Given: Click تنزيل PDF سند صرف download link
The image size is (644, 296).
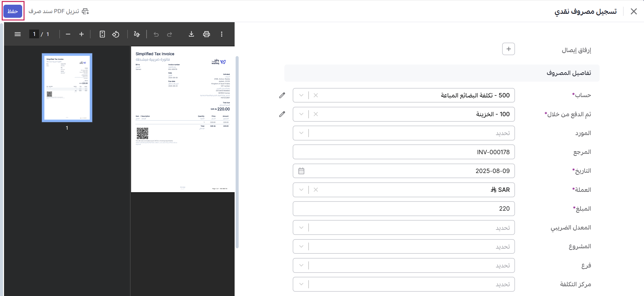Looking at the screenshot, I should tap(58, 11).
